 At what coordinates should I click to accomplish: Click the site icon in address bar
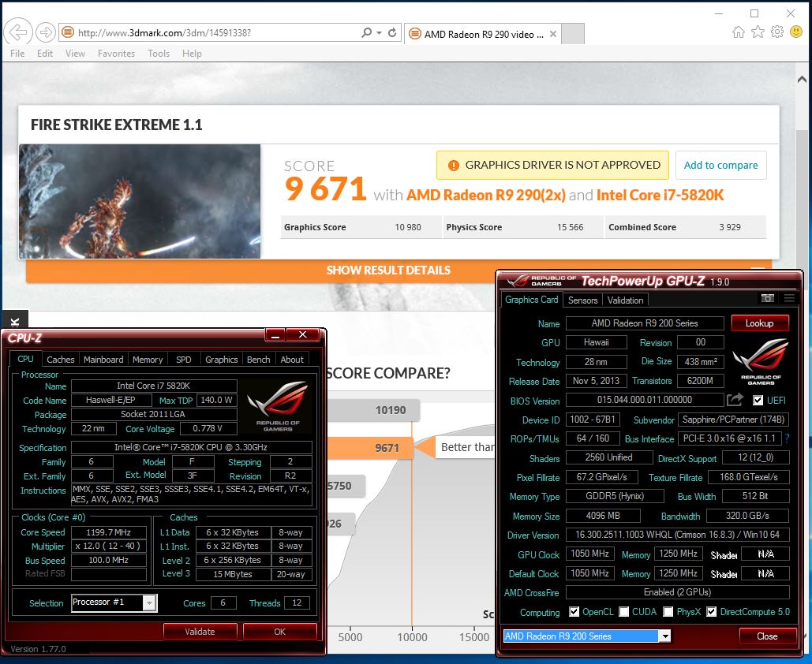coord(67,32)
